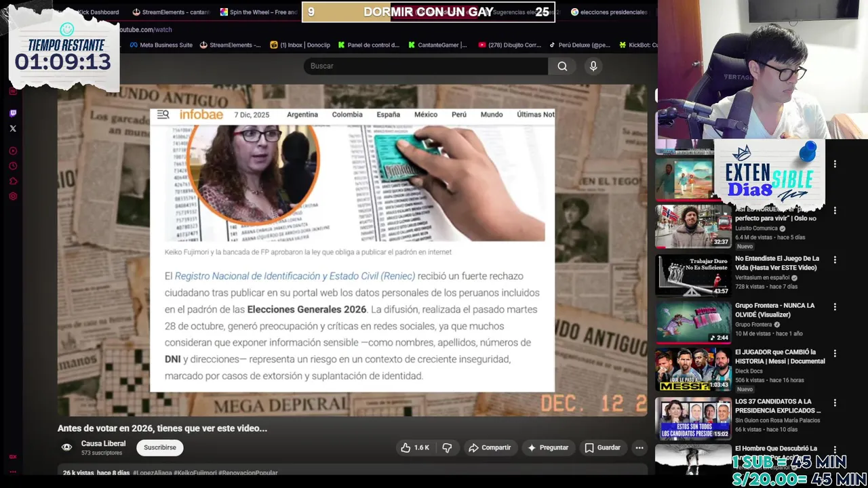Open Grupo Frontera NUNCA LA OLVIDÉ thumbnail
The width and height of the screenshot is (868, 488).
[693, 322]
